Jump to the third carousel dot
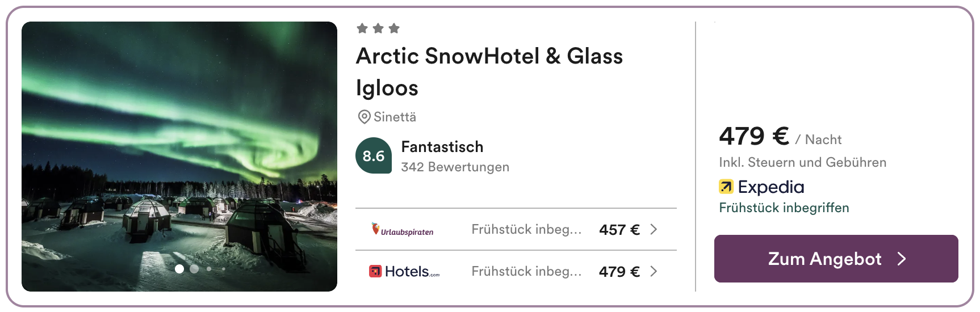Image resolution: width=980 pixels, height=312 pixels. [x=210, y=269]
